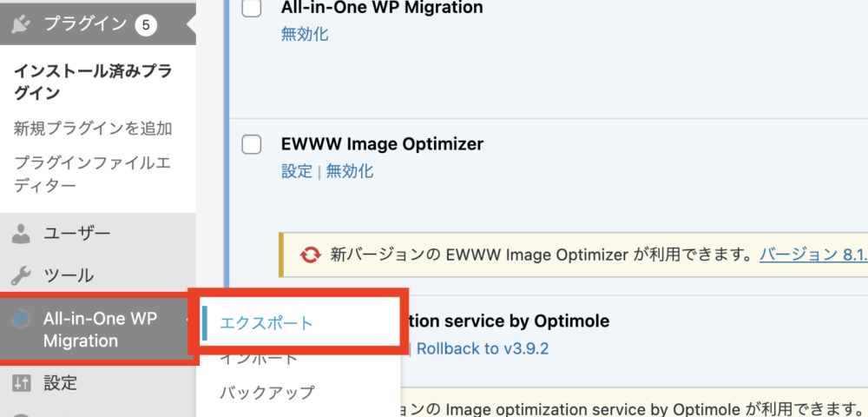The image size is (868, 417).
Task: Click the user silhouette icon beside ユーザー
Action: [21, 234]
